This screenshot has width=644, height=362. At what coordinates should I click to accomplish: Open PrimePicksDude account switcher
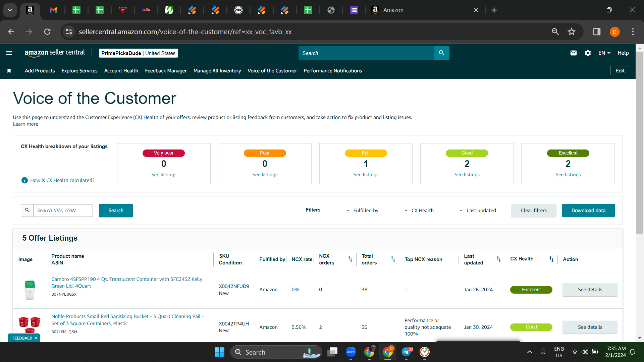[138, 53]
